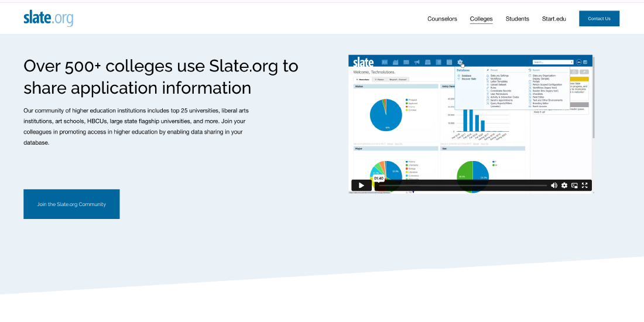Open the Counselors page

click(x=442, y=19)
